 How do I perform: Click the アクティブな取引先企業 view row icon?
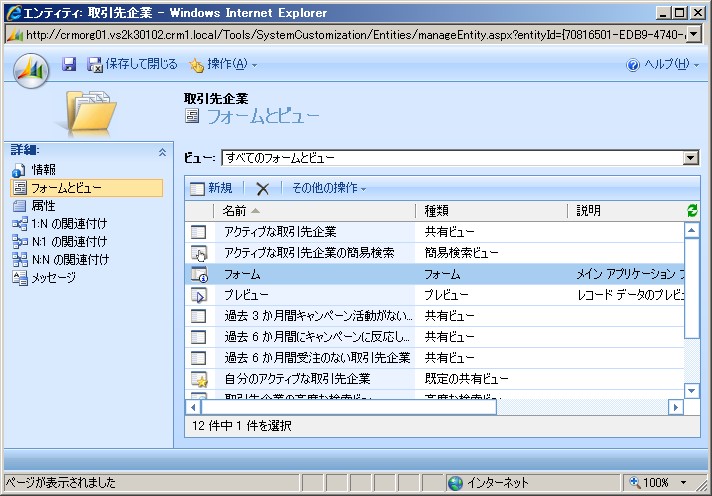coord(198,232)
